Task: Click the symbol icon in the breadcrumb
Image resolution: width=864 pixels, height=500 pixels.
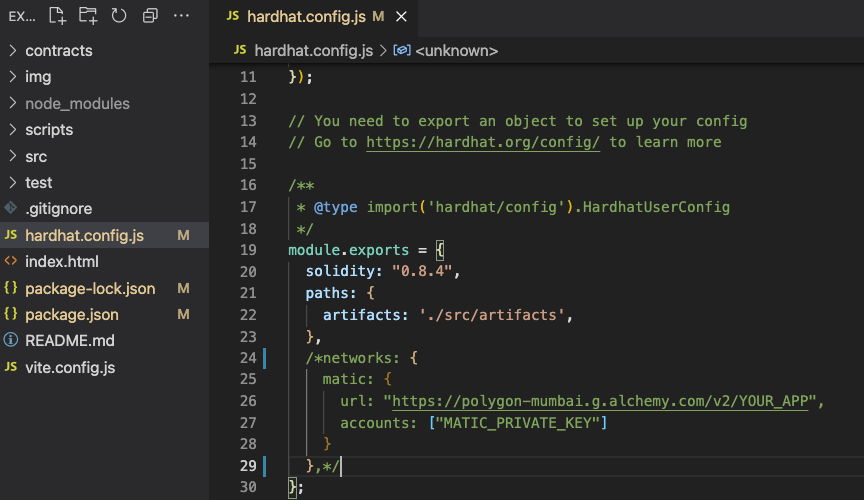Action: [x=402, y=51]
